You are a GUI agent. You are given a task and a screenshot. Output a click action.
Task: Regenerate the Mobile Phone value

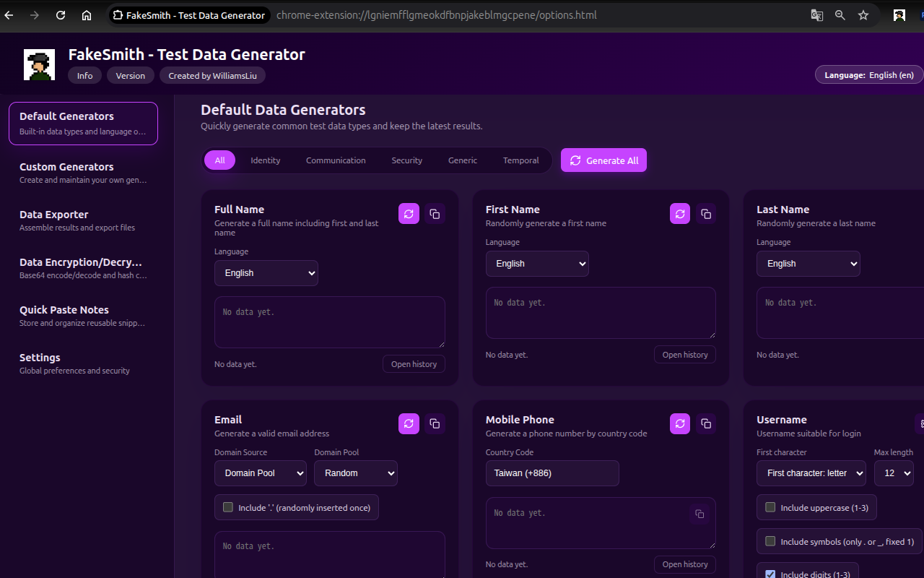680,423
